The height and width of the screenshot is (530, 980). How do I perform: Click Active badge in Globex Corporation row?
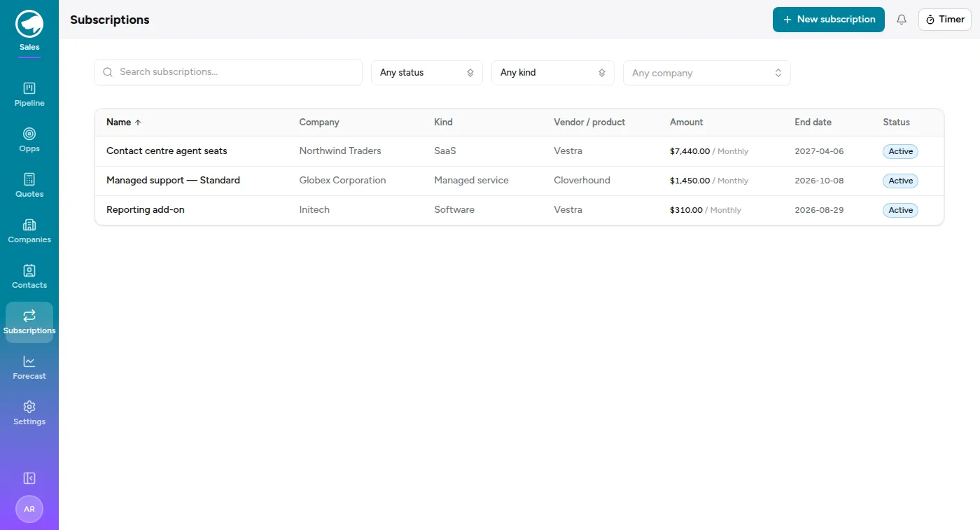pyautogui.click(x=900, y=181)
